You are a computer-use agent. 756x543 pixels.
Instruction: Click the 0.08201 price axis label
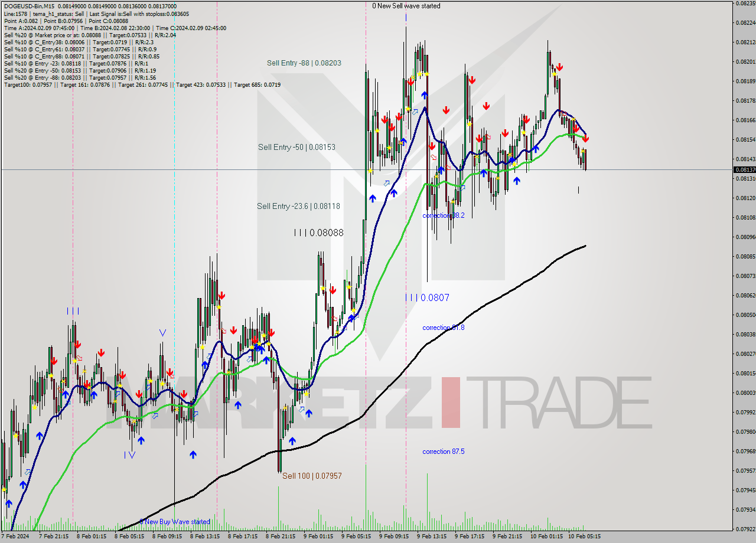click(745, 61)
